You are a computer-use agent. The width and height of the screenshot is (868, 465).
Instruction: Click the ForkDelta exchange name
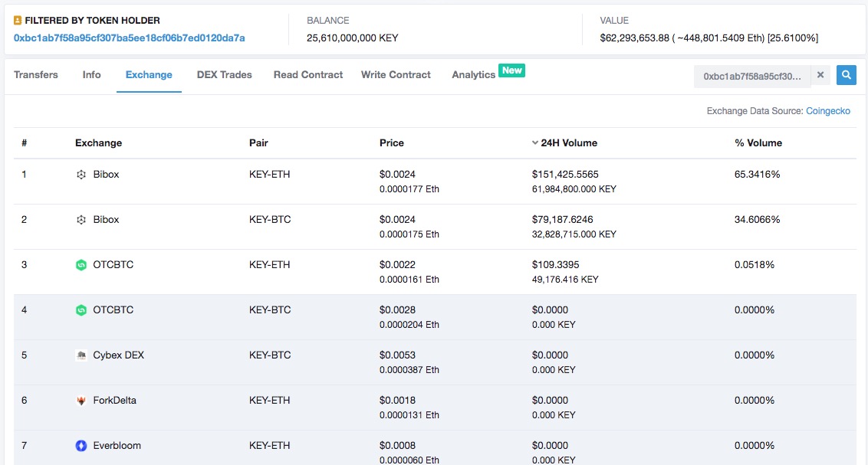[x=114, y=401]
